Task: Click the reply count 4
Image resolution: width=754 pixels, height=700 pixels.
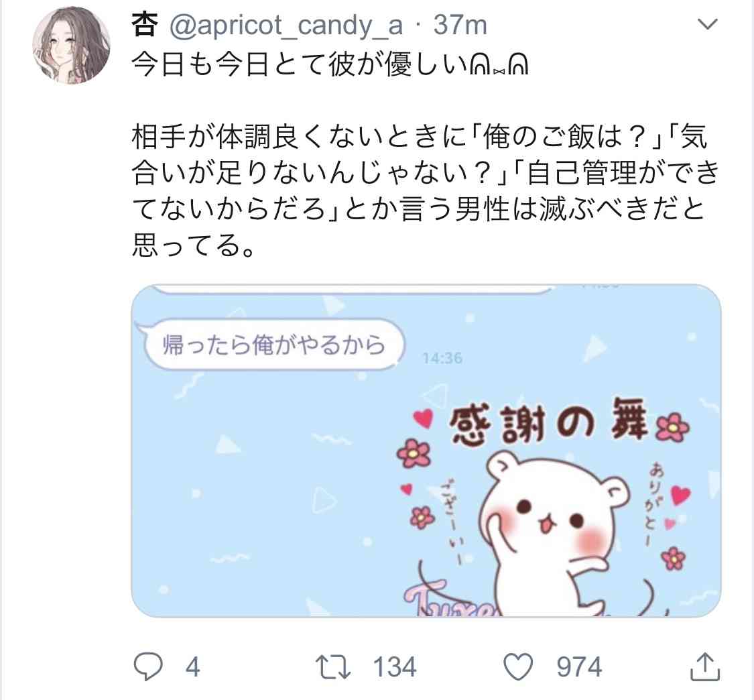Action: coord(192,666)
